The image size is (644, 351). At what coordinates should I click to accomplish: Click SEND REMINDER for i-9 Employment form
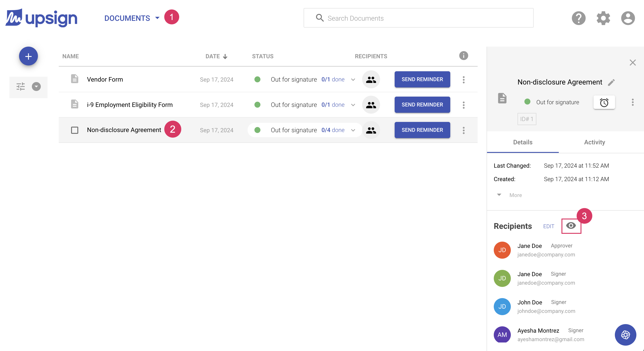[422, 105]
